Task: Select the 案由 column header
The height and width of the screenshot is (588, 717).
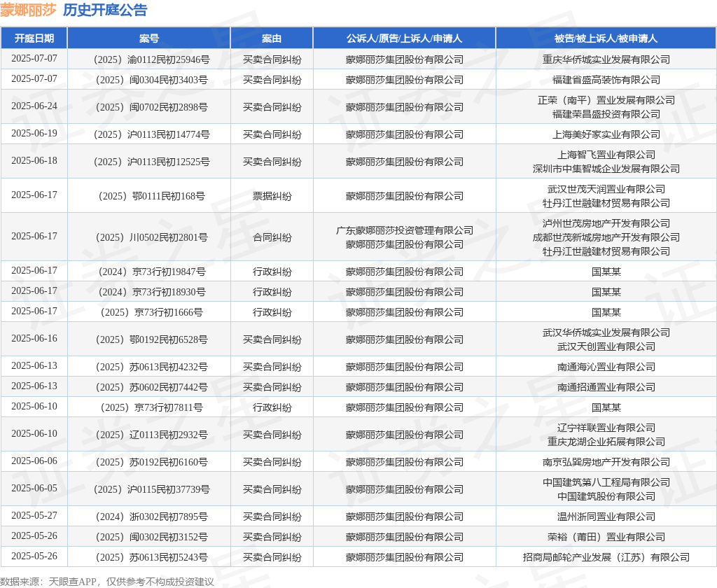Action: [272, 38]
